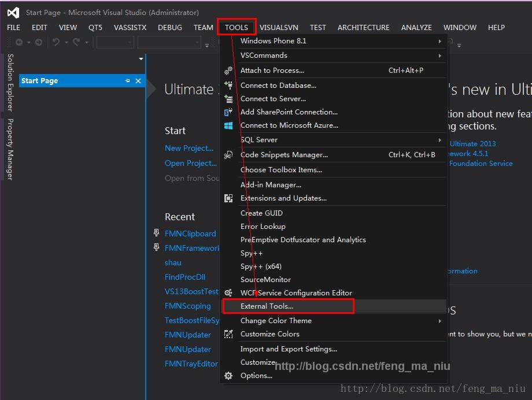This screenshot has height=400, width=532.
Task: Open the DEBUG menu
Action: tap(170, 28)
